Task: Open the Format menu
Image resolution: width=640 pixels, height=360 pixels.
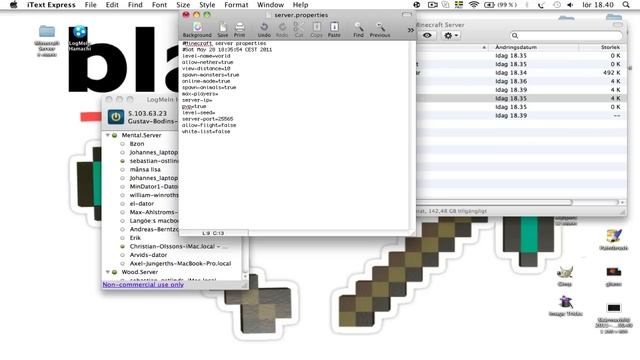Action: pos(236,5)
